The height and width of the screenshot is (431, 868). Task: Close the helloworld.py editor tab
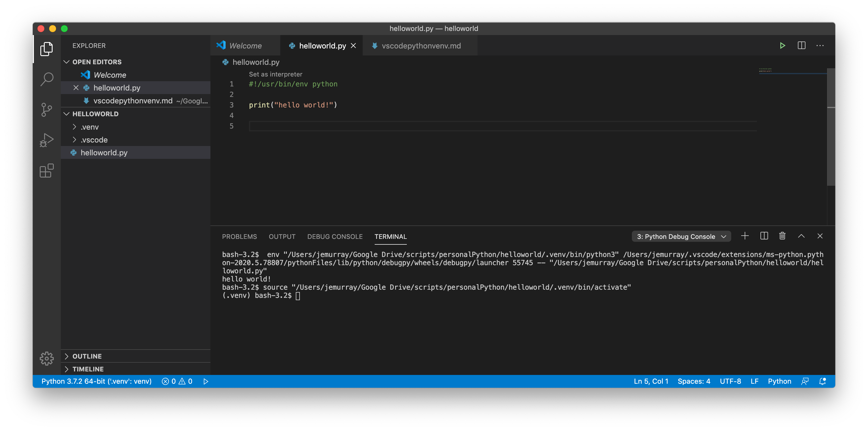point(354,45)
